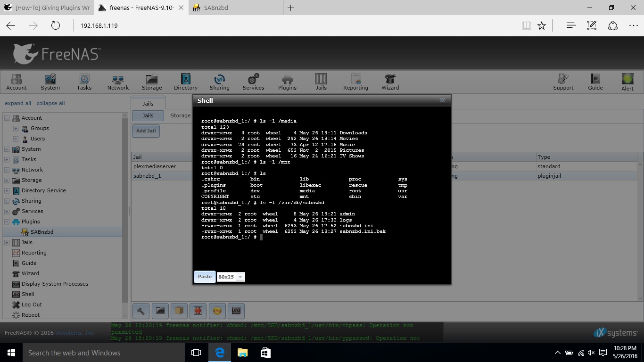
Task: Open the Plugins toolbar icon
Action: click(x=287, y=81)
